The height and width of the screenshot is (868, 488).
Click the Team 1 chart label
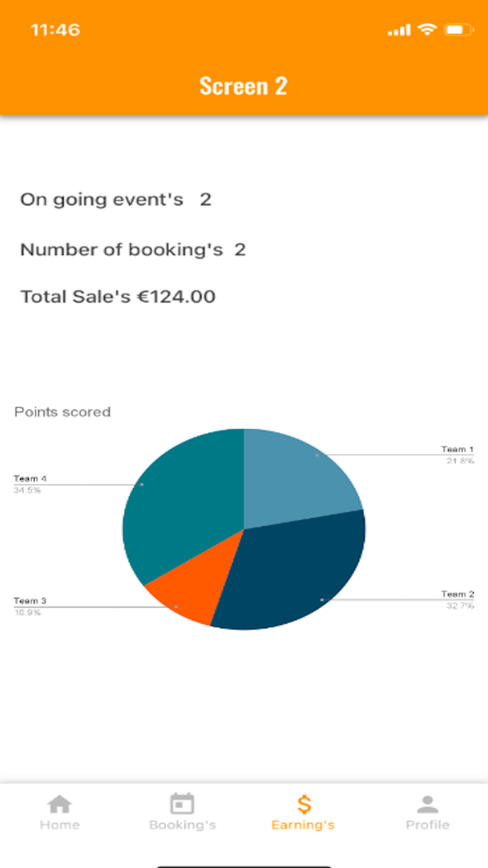click(x=457, y=450)
